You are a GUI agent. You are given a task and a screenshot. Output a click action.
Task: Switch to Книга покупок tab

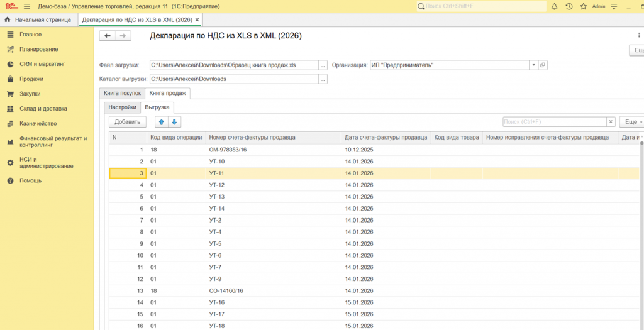pyautogui.click(x=123, y=93)
